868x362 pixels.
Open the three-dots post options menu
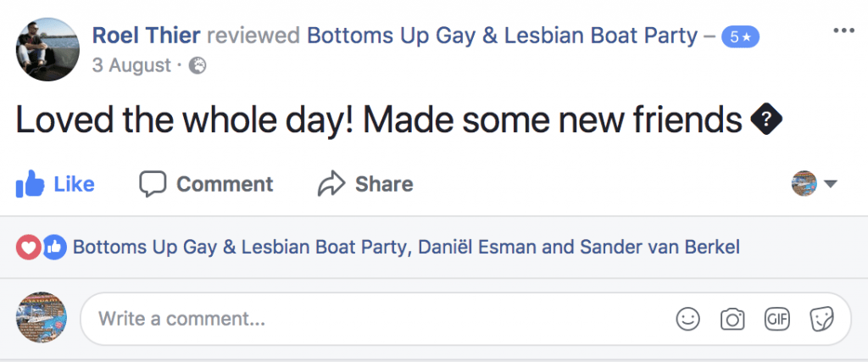coord(843,31)
